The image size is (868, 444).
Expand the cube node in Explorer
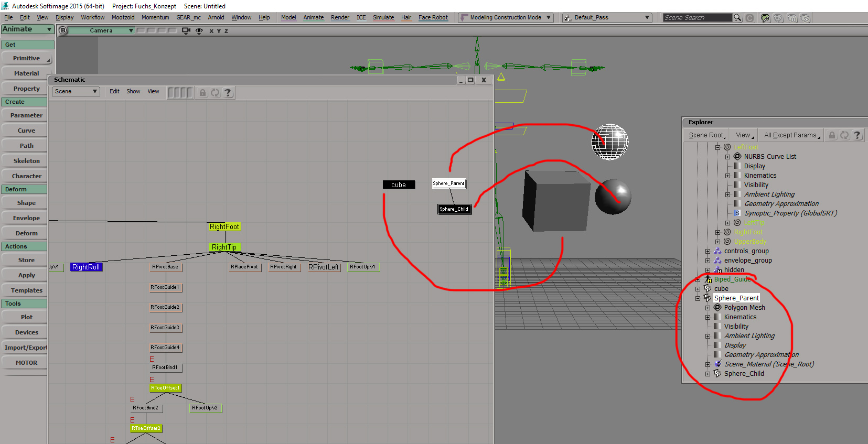[698, 289]
